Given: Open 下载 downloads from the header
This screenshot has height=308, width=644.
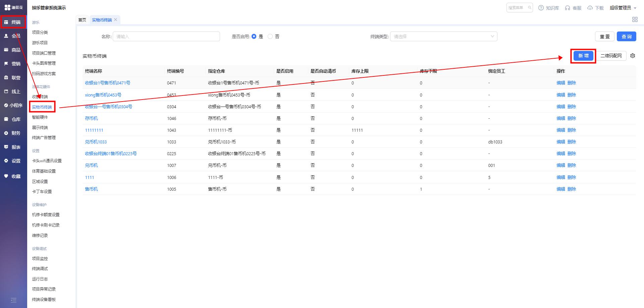Looking at the screenshot, I should (x=595, y=8).
